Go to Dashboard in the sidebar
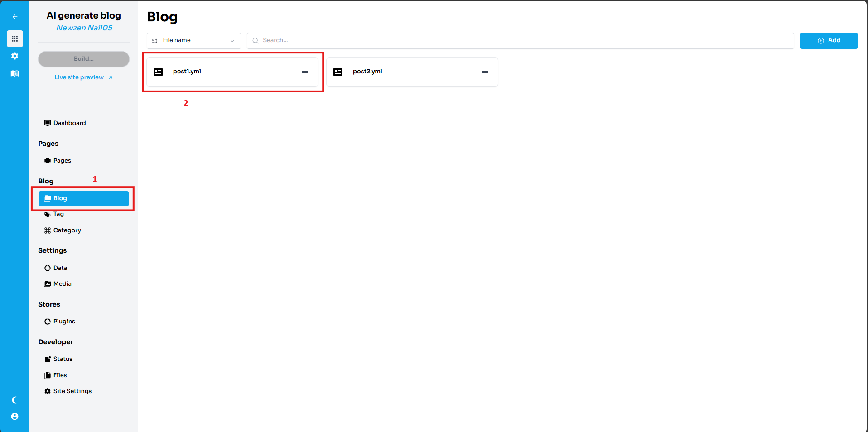 (x=69, y=123)
